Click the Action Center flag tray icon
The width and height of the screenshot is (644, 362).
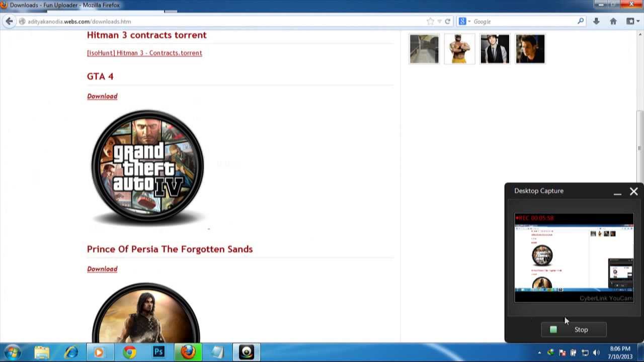(562, 353)
